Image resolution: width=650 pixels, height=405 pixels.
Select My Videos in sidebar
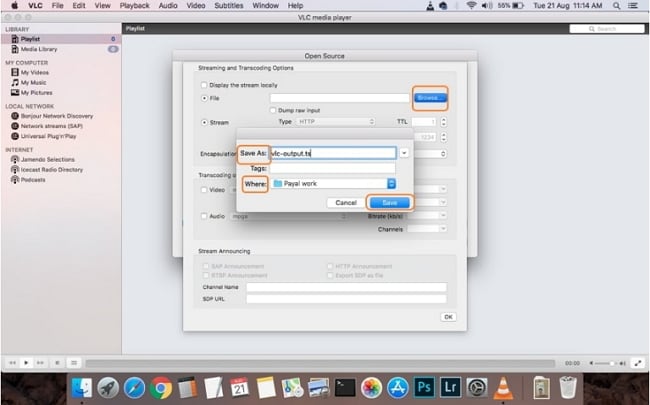(x=35, y=73)
